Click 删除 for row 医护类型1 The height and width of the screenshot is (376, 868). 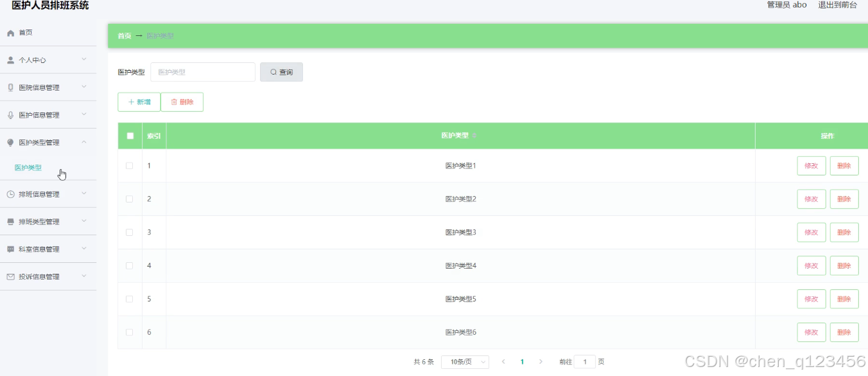point(844,165)
